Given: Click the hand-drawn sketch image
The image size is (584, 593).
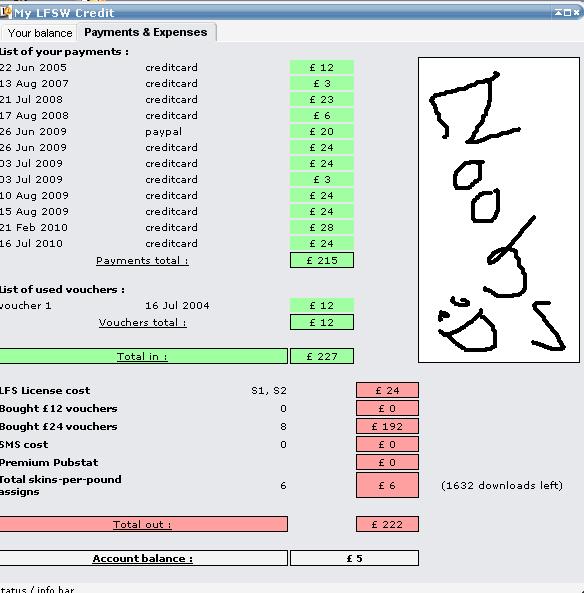Looking at the screenshot, I should (499, 210).
